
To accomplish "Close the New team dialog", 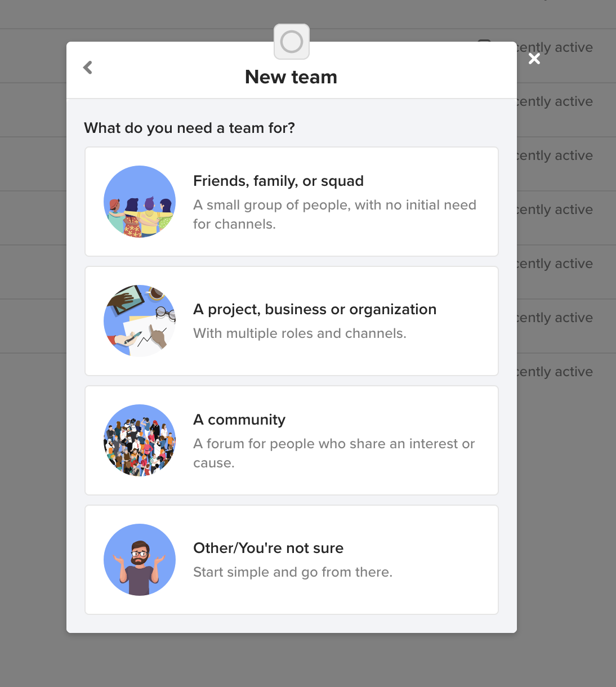I will point(534,59).
